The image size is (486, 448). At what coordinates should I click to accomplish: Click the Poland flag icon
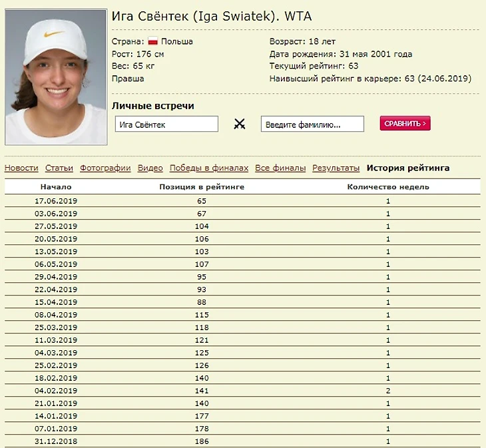tap(152, 41)
